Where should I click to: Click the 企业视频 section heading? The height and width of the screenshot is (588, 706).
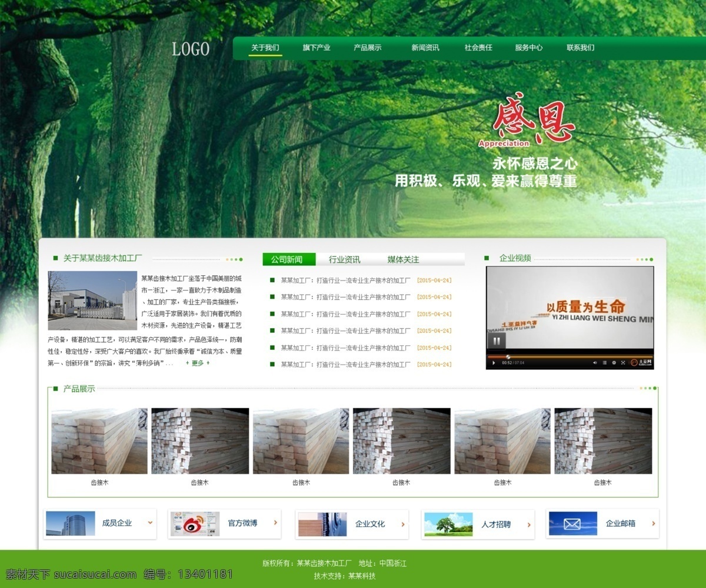[515, 258]
